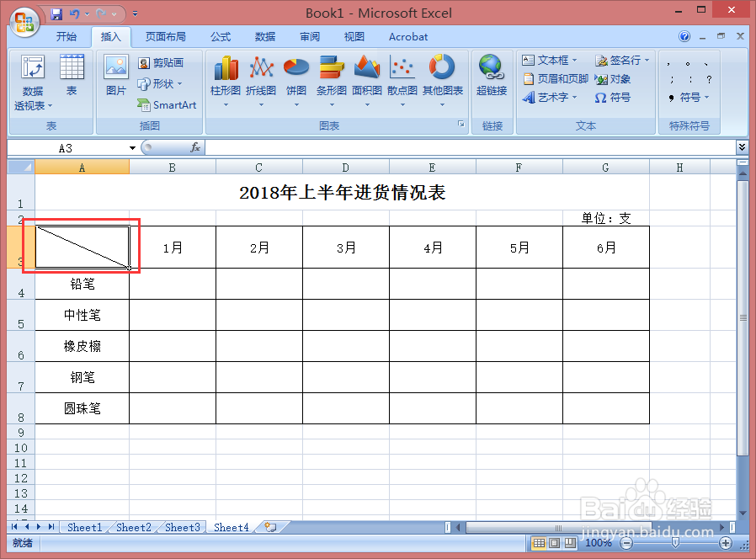Image resolution: width=756 pixels, height=559 pixels.
Task: Insert an object (对象)
Action: tap(613, 78)
